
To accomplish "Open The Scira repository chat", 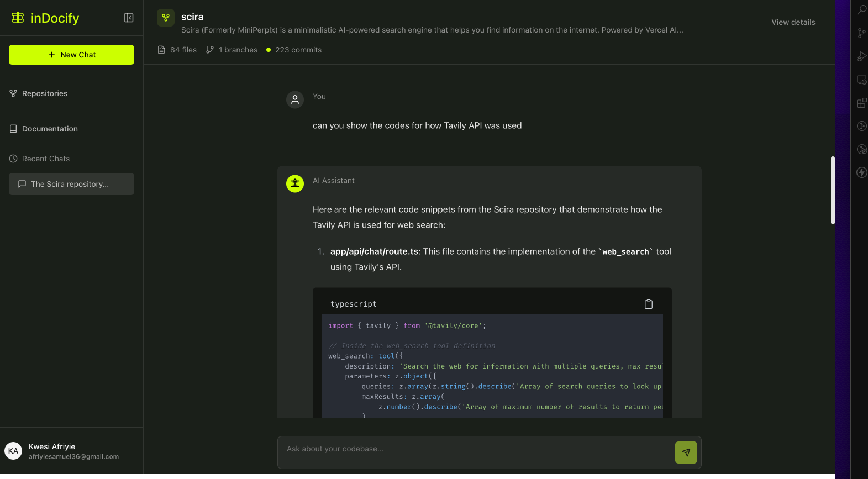I will [x=71, y=184].
